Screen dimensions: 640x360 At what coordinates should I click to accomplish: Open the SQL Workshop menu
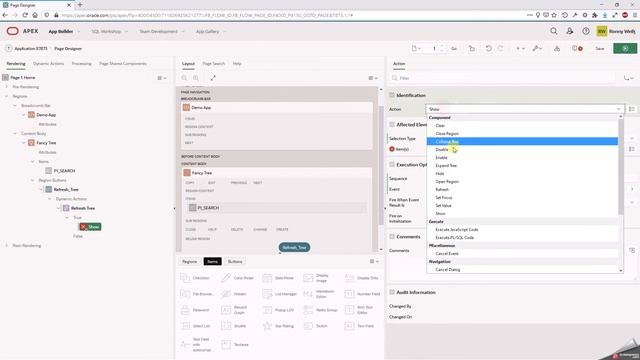click(109, 31)
